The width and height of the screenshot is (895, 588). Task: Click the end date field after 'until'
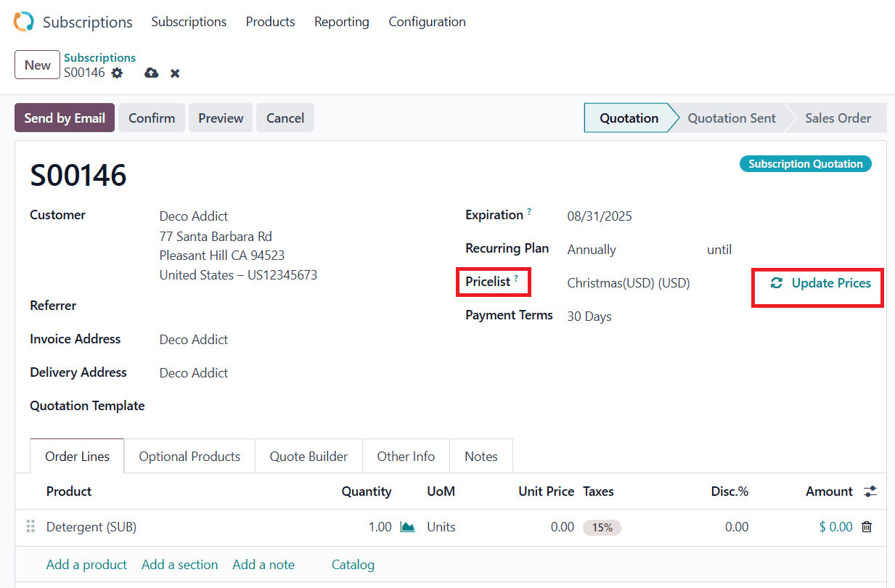(x=804, y=250)
